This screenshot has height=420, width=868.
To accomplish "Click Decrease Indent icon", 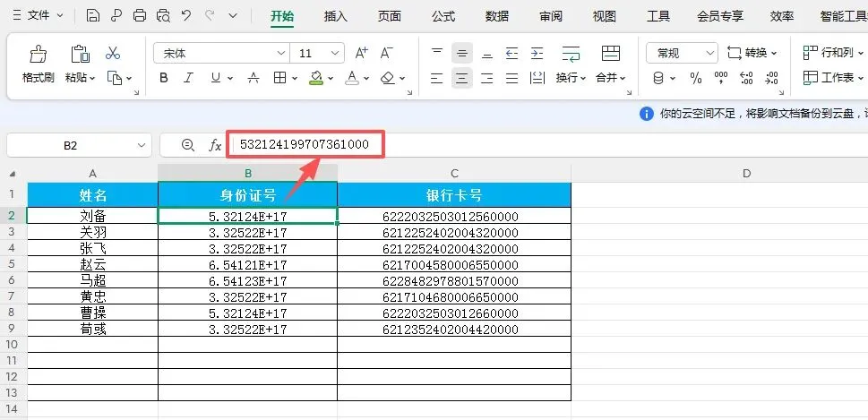I will click(512, 53).
